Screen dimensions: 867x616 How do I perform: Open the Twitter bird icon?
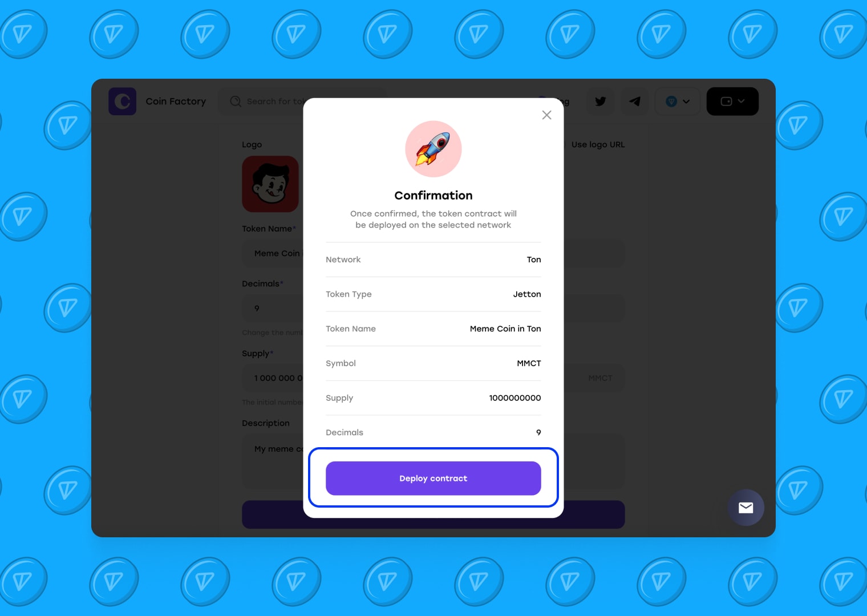[x=601, y=102]
